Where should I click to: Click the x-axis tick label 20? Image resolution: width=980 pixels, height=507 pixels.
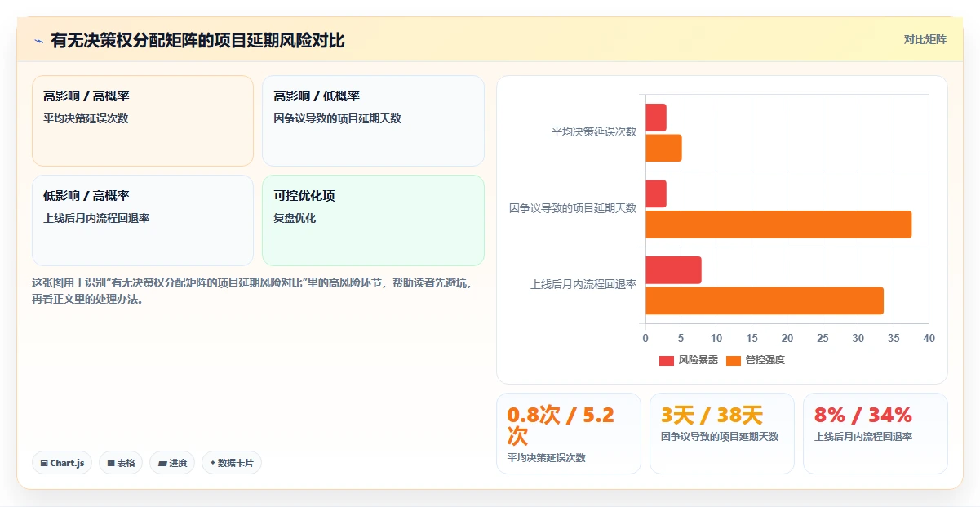(787, 338)
